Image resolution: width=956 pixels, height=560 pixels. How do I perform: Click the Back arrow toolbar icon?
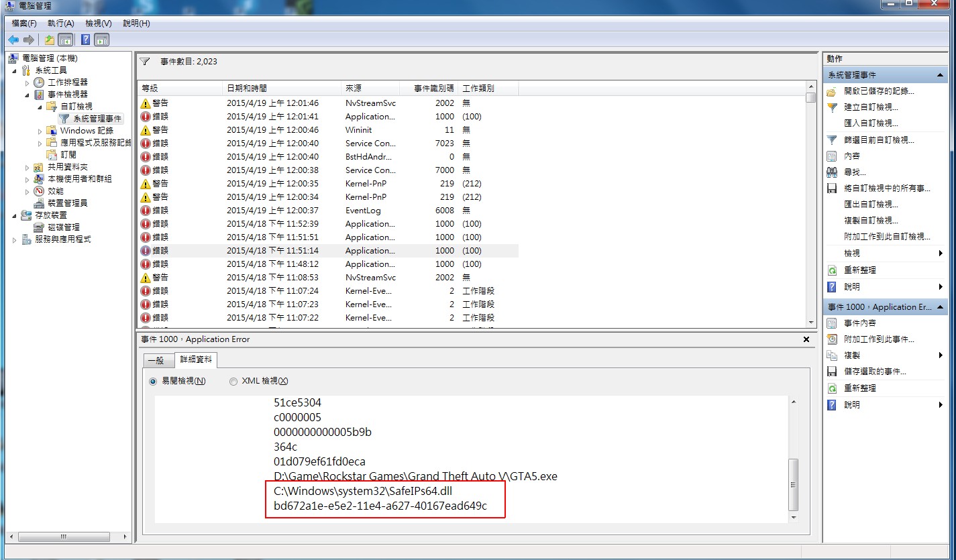coord(13,40)
